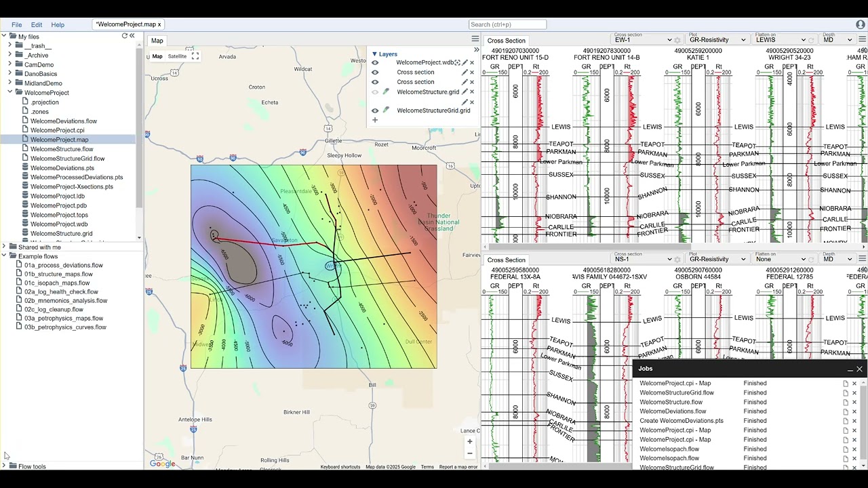Open Flatten on None dropdown
The height and width of the screenshot is (488, 868).
(780, 259)
